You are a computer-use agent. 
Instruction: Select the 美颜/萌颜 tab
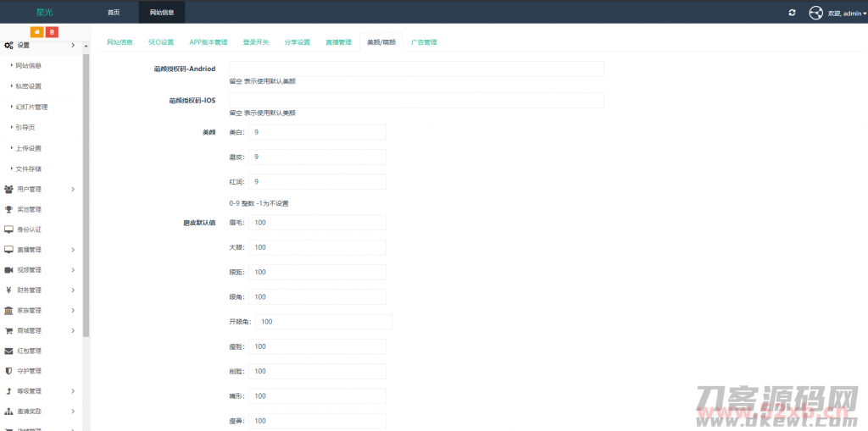(x=381, y=42)
